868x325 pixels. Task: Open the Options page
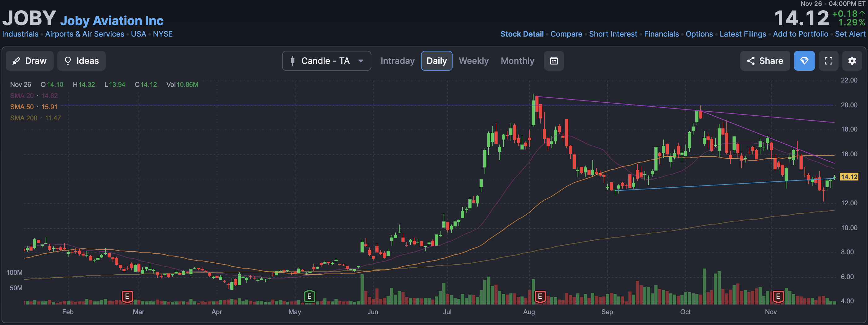[699, 34]
